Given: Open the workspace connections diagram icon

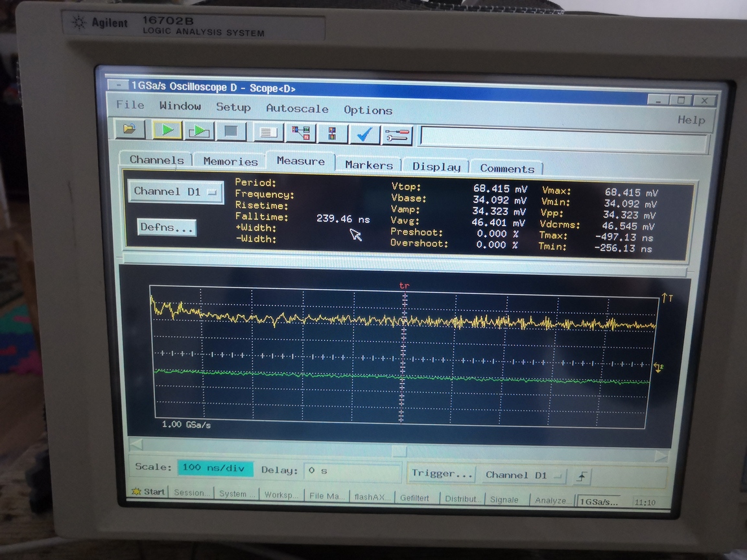Looking at the screenshot, I should tap(301, 133).
